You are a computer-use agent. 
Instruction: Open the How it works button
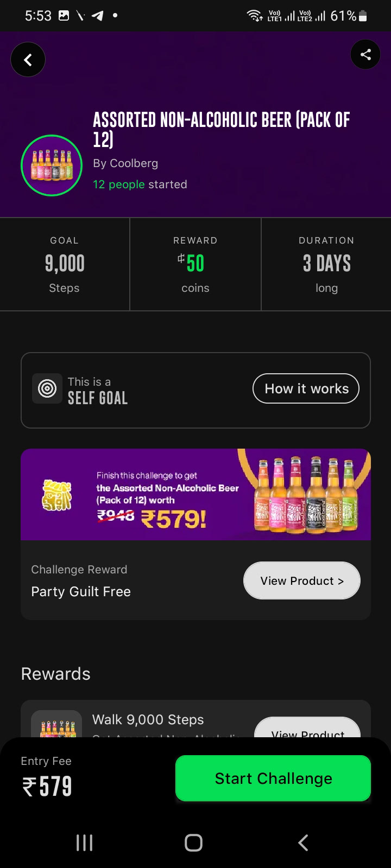pos(306,388)
